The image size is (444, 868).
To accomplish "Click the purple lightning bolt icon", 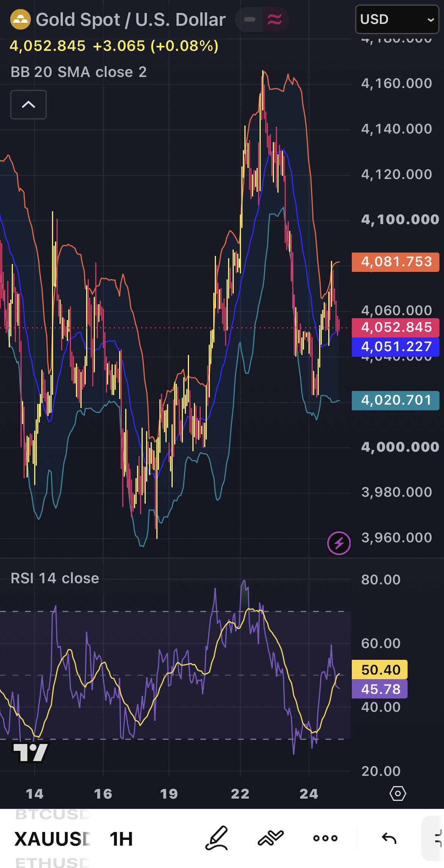I will 339,543.
